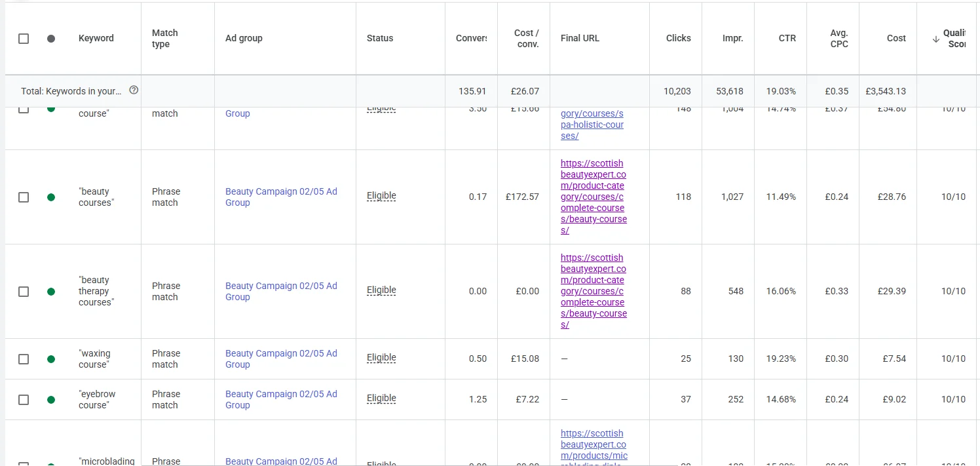Click the total cost per conversion £26.07
This screenshot has width=980, height=466.
525,92
